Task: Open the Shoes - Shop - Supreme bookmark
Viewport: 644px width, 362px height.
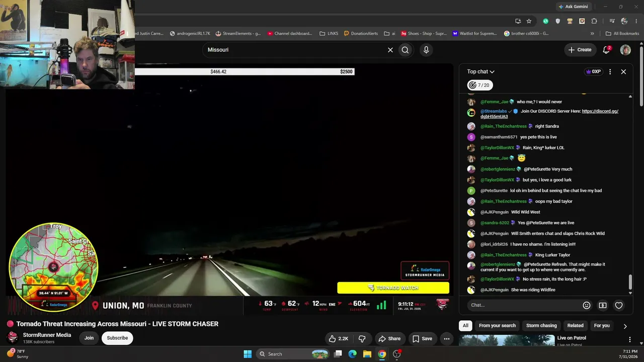Action: pyautogui.click(x=424, y=34)
